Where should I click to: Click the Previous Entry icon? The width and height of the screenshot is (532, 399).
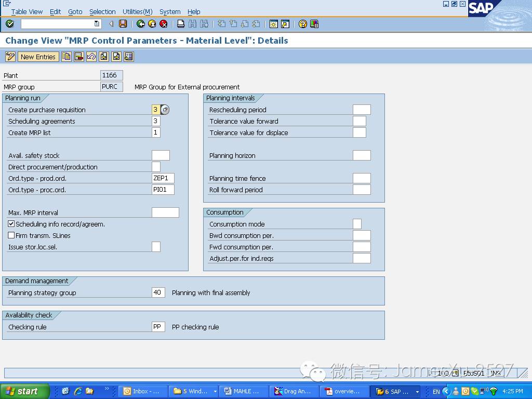(x=104, y=57)
